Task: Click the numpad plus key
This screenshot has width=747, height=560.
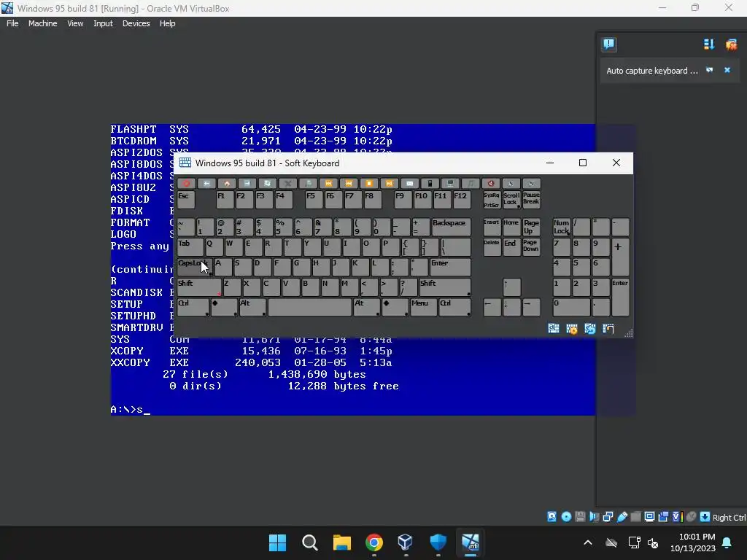Action: (620, 257)
